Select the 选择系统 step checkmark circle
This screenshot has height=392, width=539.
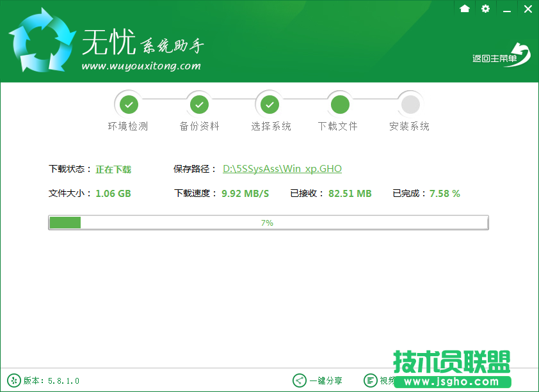[x=269, y=103]
